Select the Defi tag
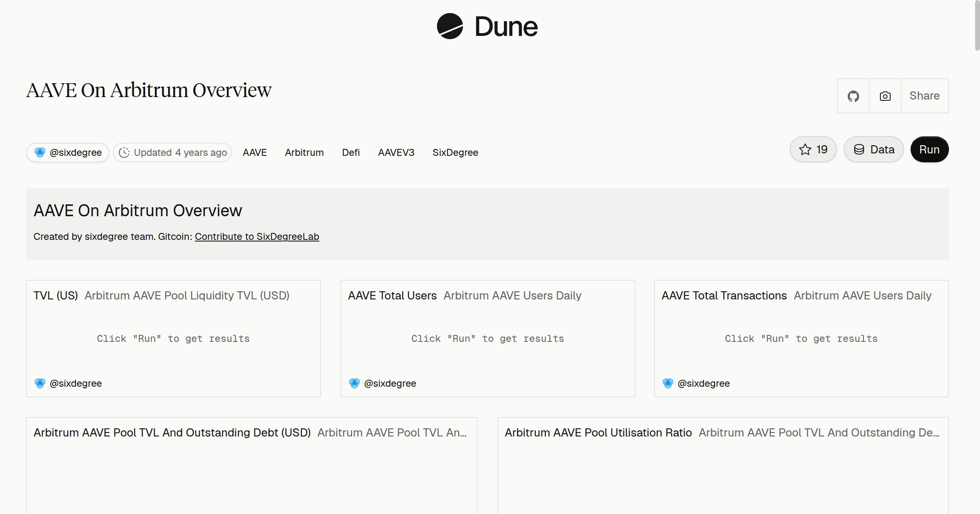 [x=351, y=153]
